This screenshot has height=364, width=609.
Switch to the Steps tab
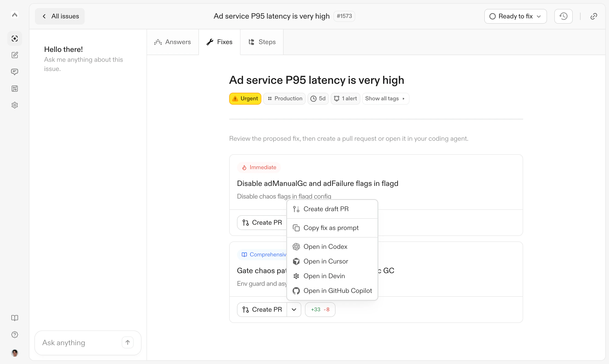(262, 42)
